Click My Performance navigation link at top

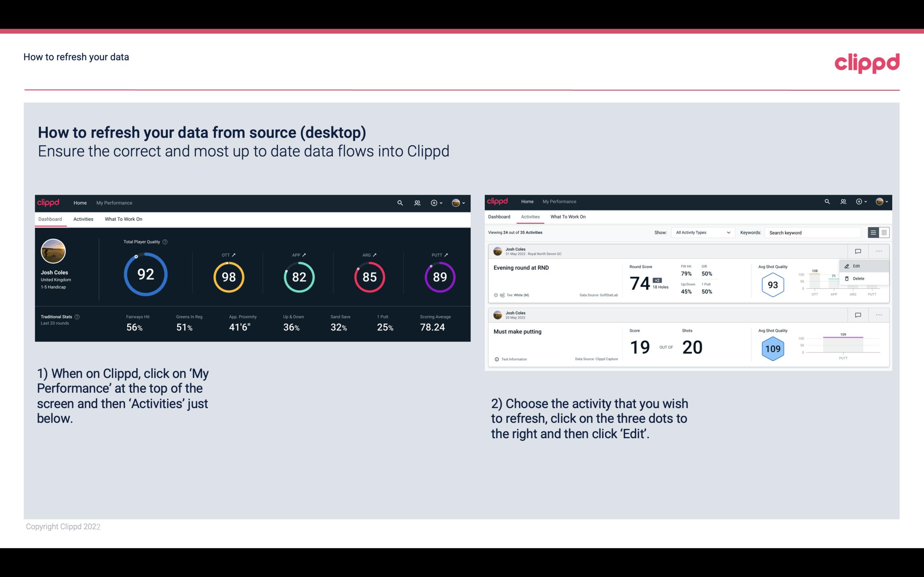(x=114, y=202)
